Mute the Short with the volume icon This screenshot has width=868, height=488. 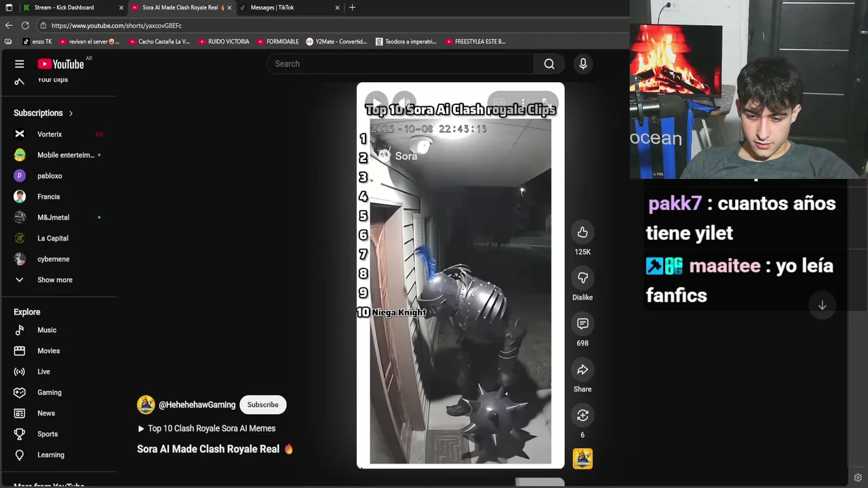coord(405,103)
